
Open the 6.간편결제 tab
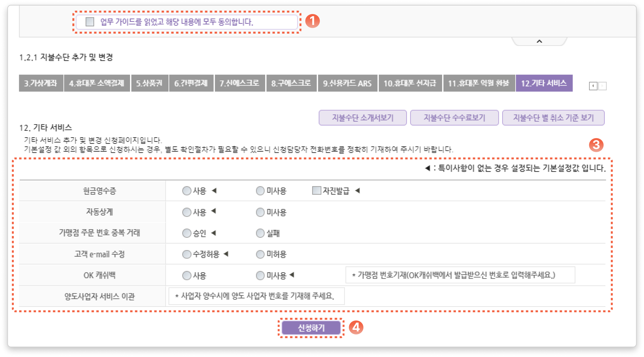(191, 83)
